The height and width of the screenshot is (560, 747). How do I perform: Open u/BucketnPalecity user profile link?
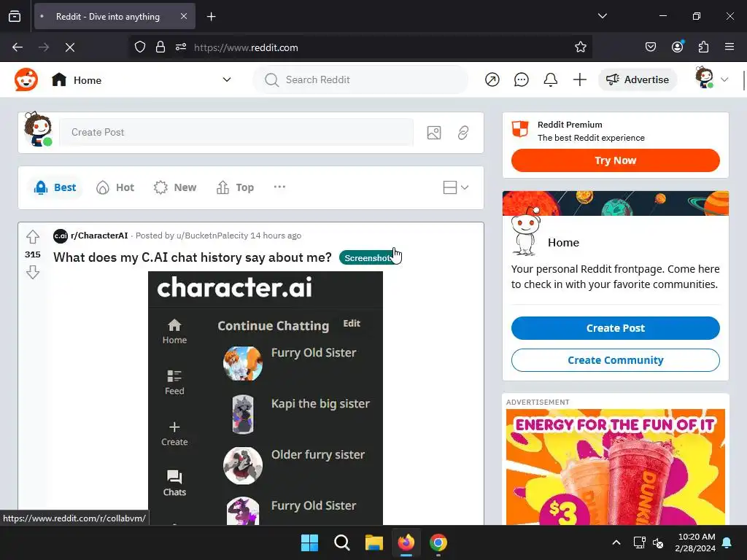click(x=212, y=236)
